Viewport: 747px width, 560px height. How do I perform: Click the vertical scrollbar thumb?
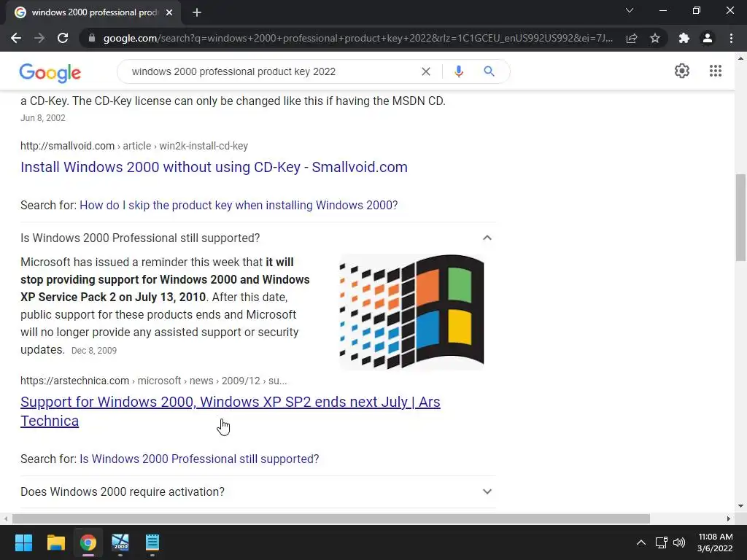[x=740, y=217]
